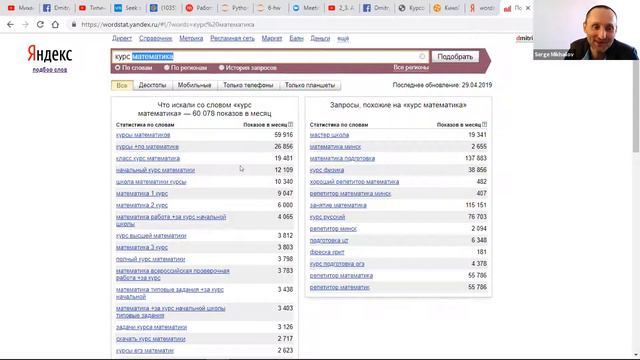
Task: Go back with the browser back arrow
Action: coord(10,24)
